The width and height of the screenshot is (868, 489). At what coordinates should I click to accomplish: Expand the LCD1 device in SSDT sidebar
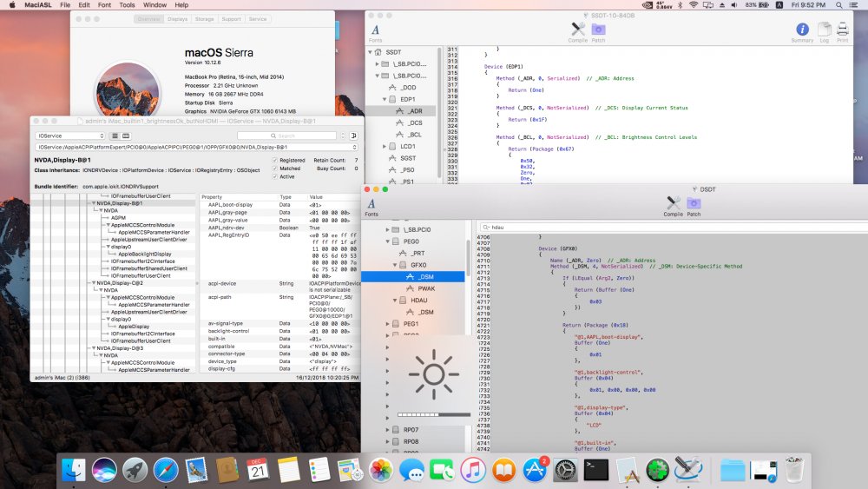click(385, 146)
